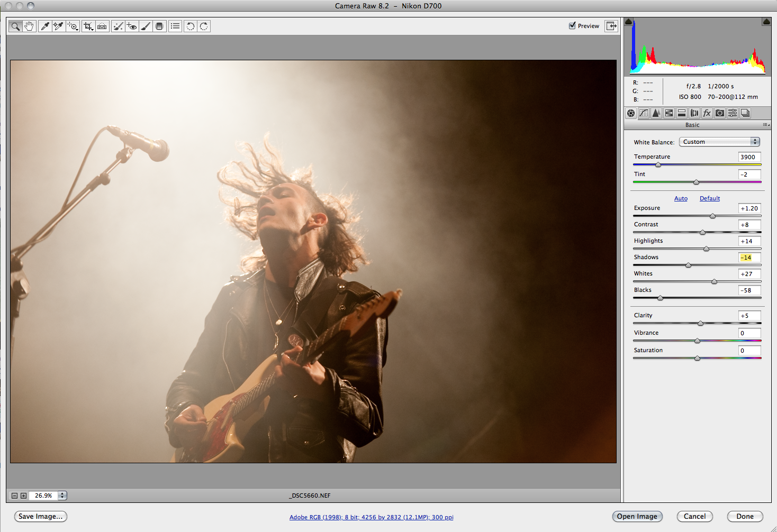Click the Save Image button
The image size is (777, 532).
(x=40, y=517)
